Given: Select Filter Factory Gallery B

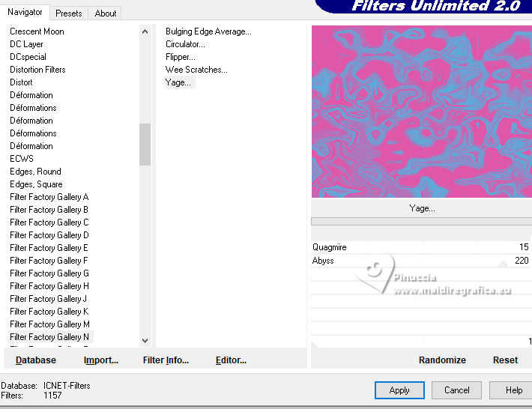Looking at the screenshot, I should (x=49, y=210).
